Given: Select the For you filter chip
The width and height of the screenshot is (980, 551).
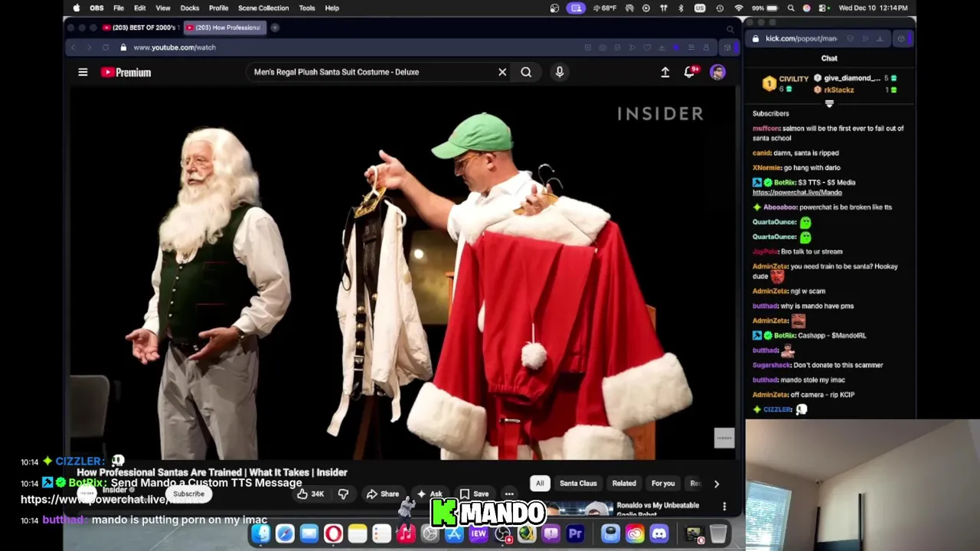Looking at the screenshot, I should pyautogui.click(x=663, y=484).
